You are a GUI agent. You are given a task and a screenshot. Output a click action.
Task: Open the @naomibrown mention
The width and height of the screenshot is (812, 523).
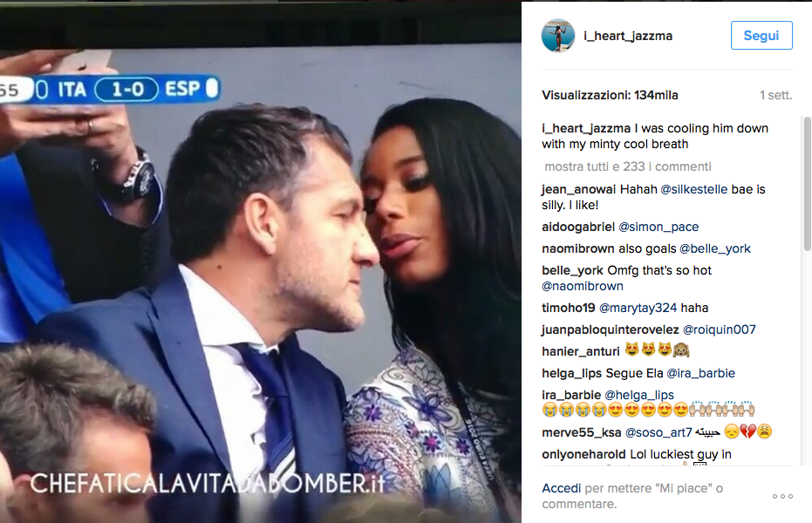coord(583,286)
